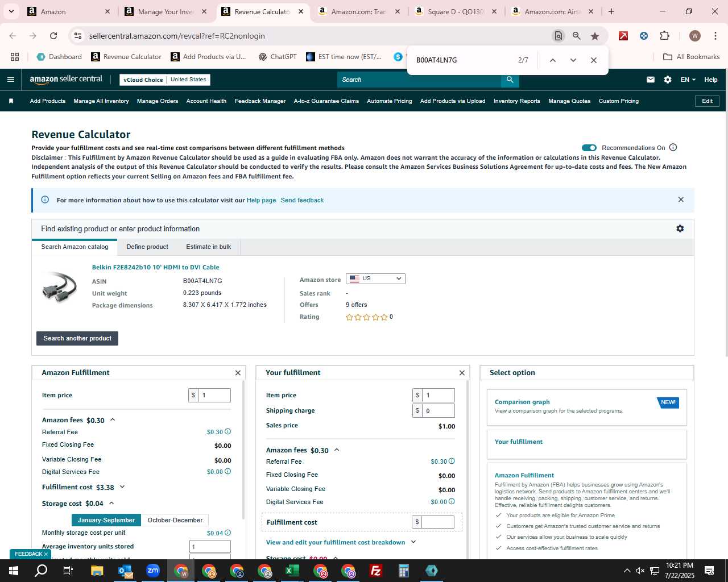Open the Chrome extensions puzzle icon
Viewport: 728px width, 582px height.
pos(664,36)
